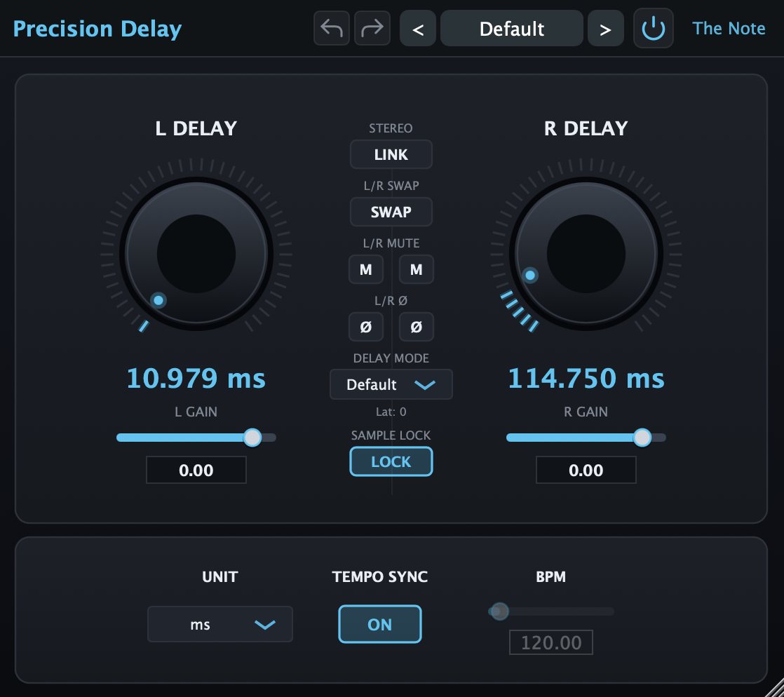Invert phase on left channel Ø button

(366, 327)
